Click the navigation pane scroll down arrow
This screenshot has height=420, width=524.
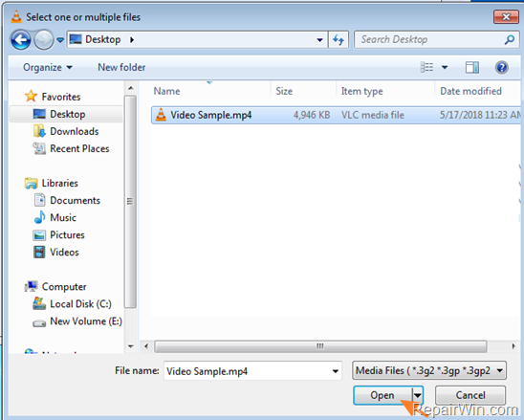(x=131, y=346)
